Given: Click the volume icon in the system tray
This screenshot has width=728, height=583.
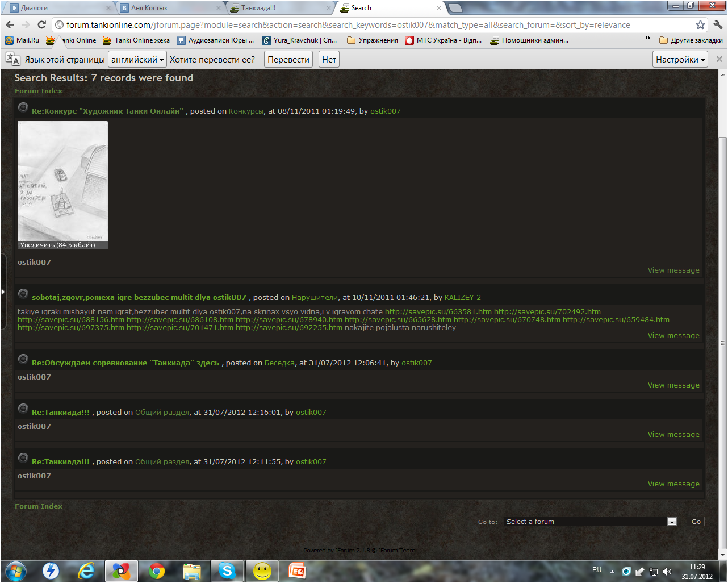Looking at the screenshot, I should coord(667,571).
